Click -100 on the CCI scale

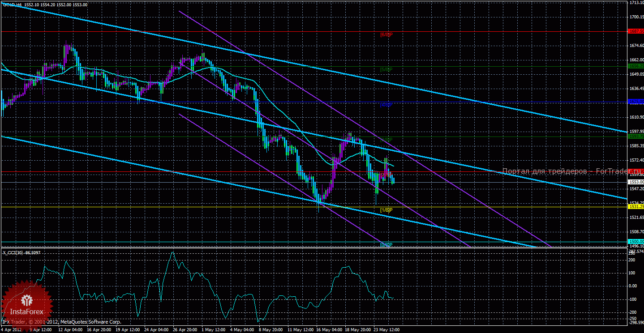633,299
